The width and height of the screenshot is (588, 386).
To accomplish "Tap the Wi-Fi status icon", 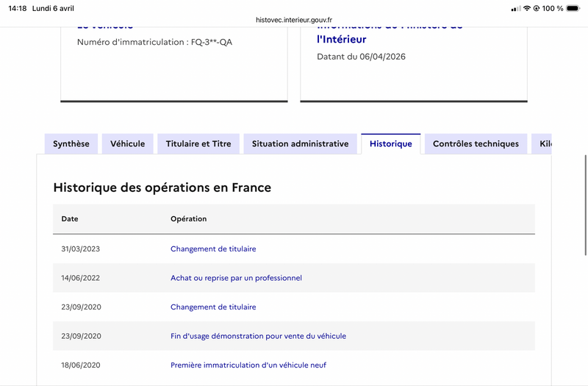I will point(526,8).
